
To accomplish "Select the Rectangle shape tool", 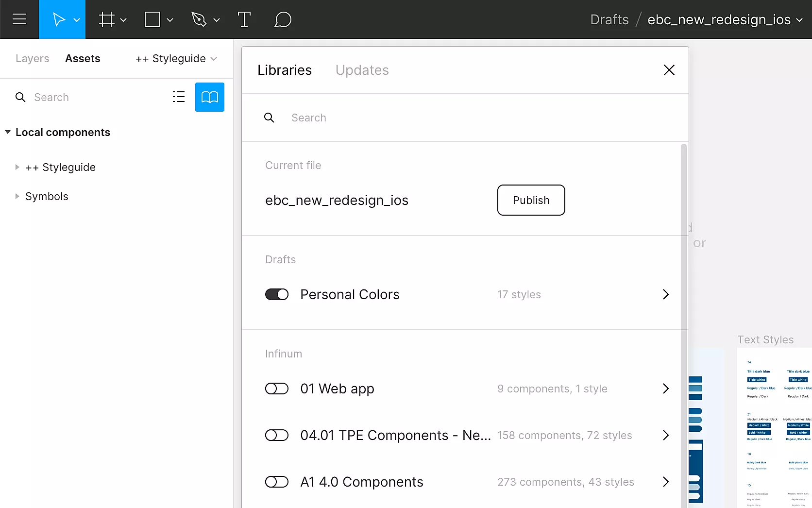I will (152, 19).
